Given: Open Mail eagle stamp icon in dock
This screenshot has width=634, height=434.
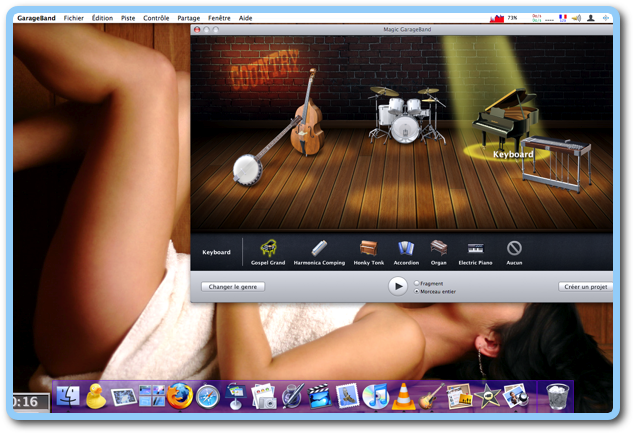Looking at the screenshot, I should 347,396.
